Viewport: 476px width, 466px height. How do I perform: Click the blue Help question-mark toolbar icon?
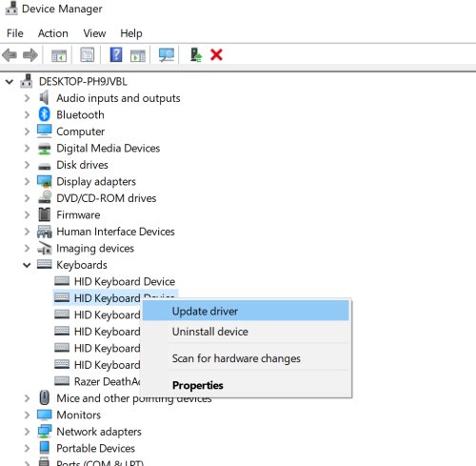click(116, 54)
